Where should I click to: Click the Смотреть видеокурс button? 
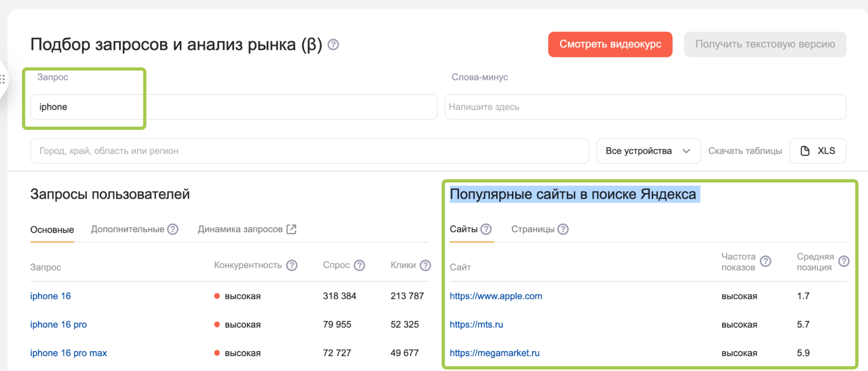pyautogui.click(x=610, y=44)
